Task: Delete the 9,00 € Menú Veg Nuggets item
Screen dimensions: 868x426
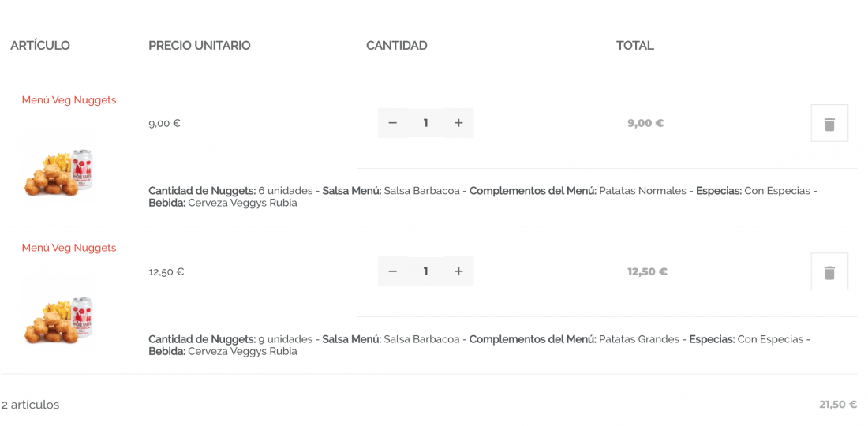Action: click(829, 123)
